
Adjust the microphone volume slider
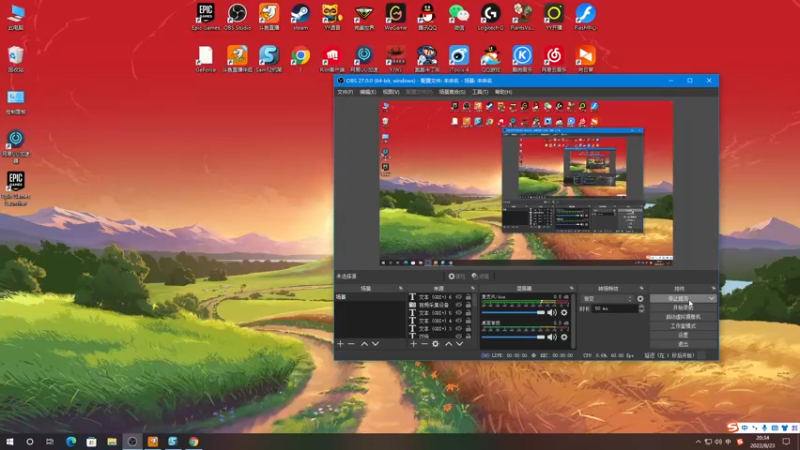[513, 312]
